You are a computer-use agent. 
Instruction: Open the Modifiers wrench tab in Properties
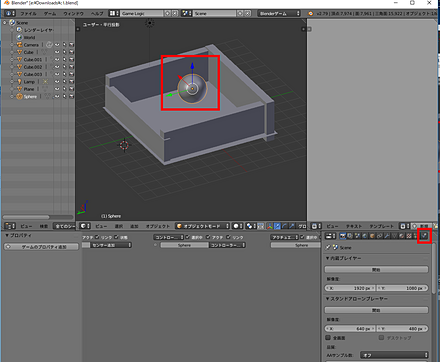click(x=387, y=236)
